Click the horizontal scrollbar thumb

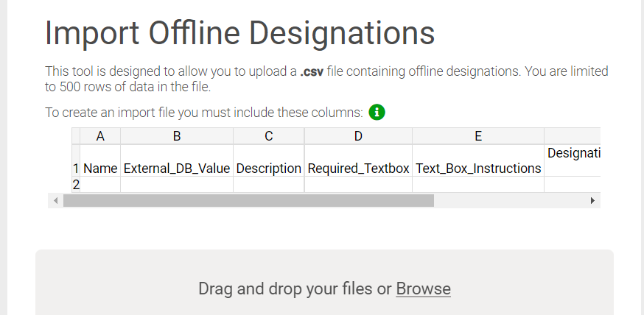click(x=248, y=200)
